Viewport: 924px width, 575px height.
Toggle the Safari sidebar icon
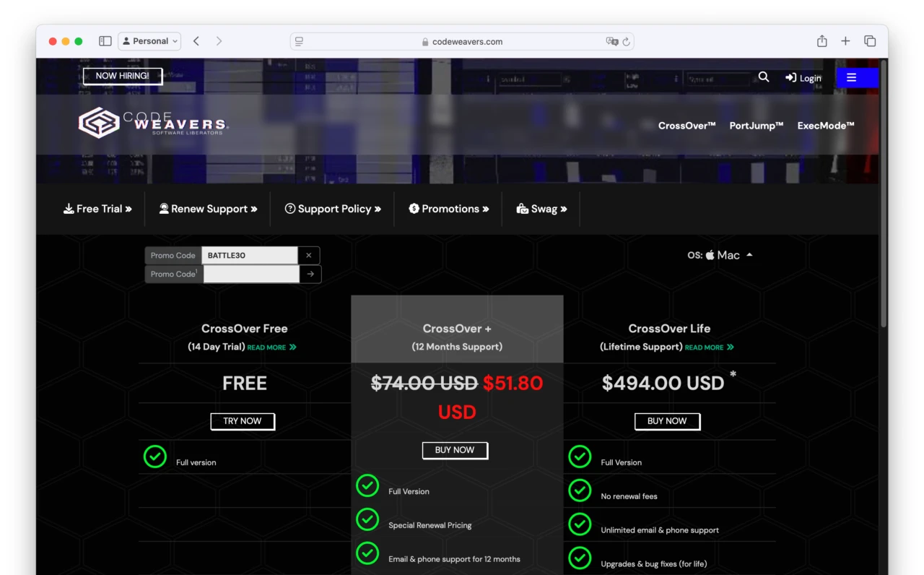[105, 41]
